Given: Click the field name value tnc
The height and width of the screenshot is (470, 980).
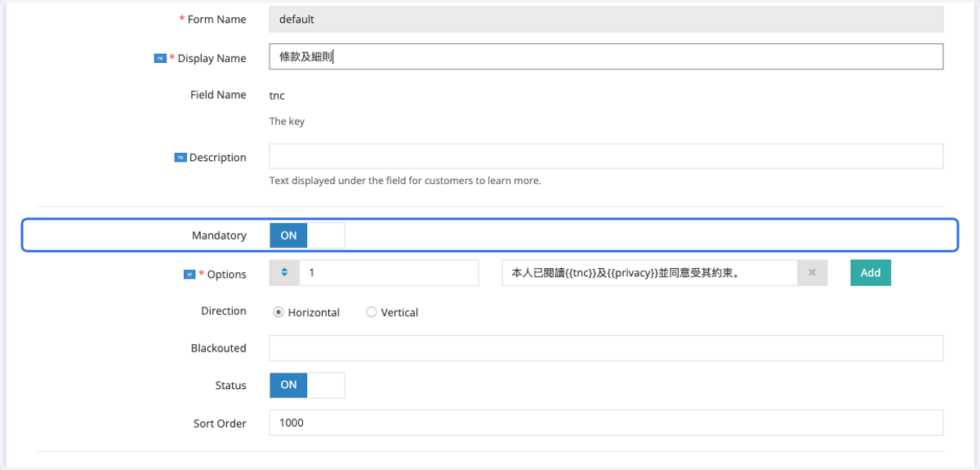Looking at the screenshot, I should tap(277, 96).
